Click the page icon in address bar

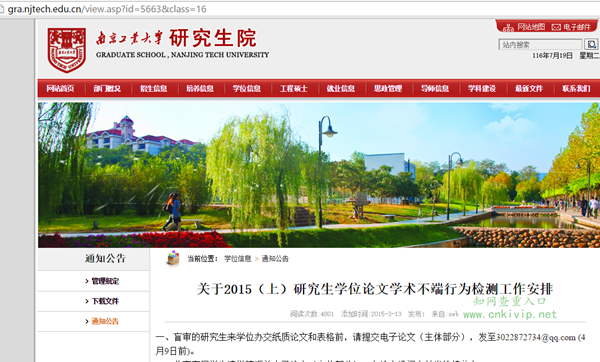pos(2,9)
